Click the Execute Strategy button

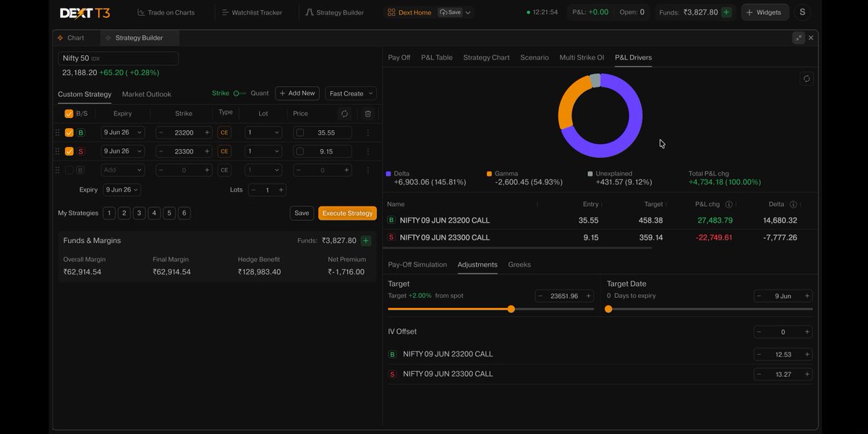347,213
